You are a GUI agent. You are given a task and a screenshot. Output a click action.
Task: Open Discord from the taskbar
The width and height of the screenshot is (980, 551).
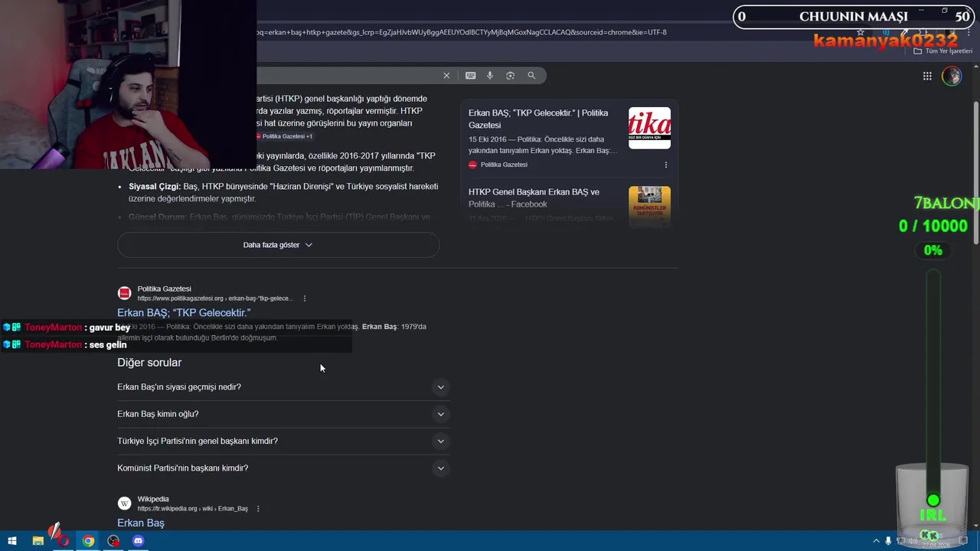point(138,541)
